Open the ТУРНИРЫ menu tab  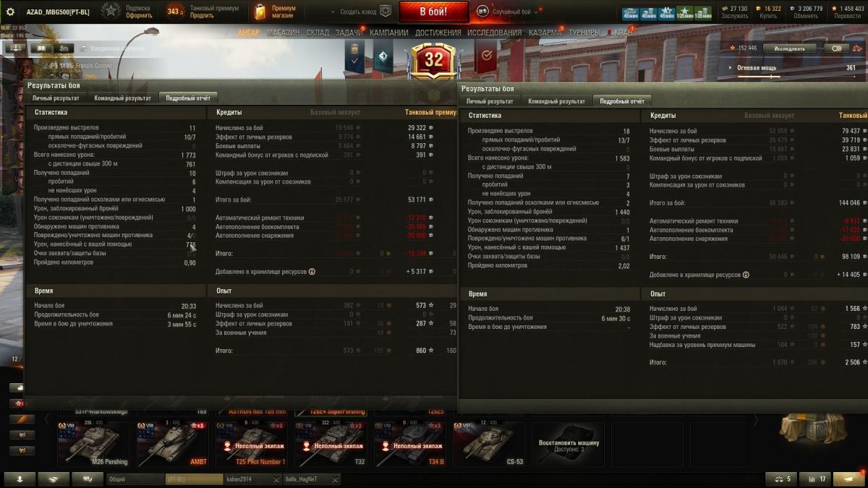point(584,33)
